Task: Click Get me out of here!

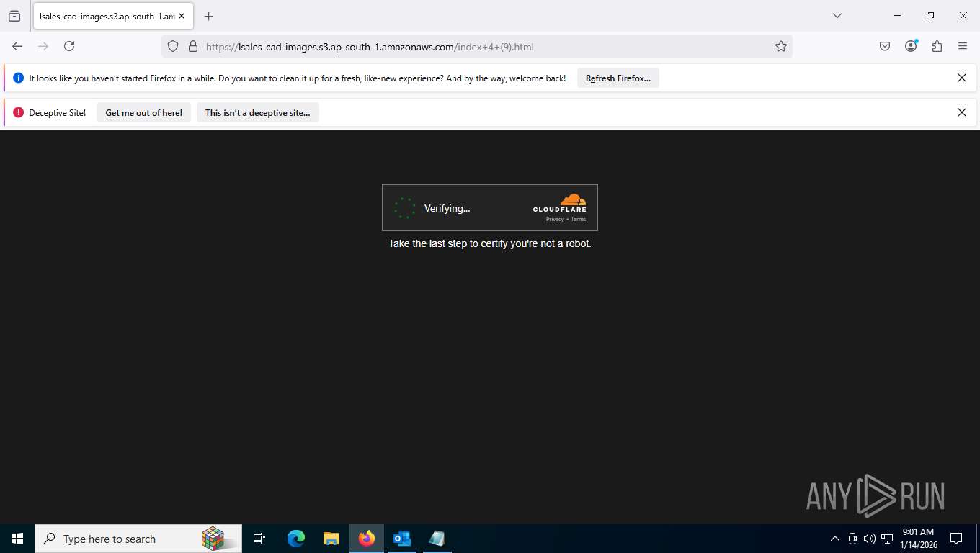Action: click(143, 112)
